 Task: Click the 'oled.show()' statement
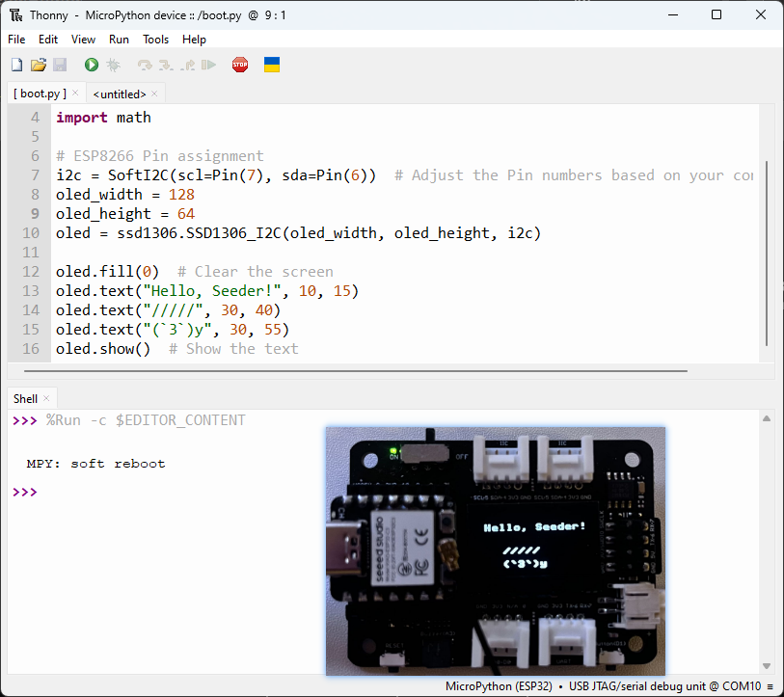coord(103,349)
